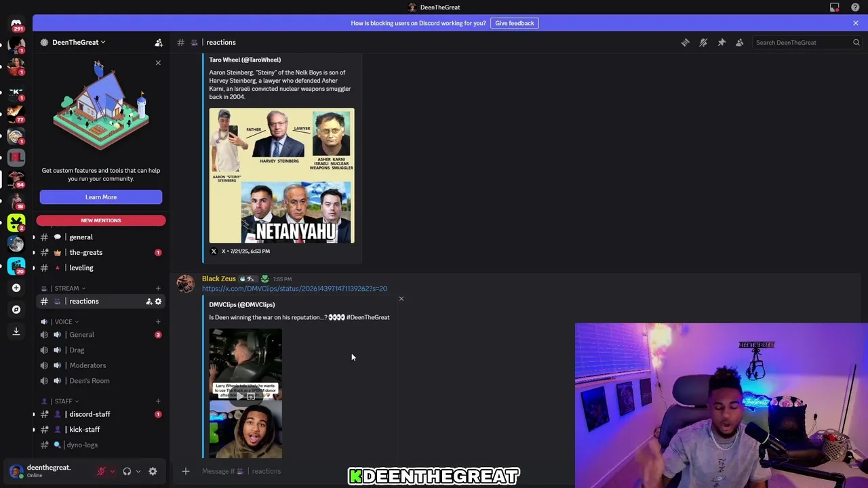Open User Settings gear icon

point(153,471)
